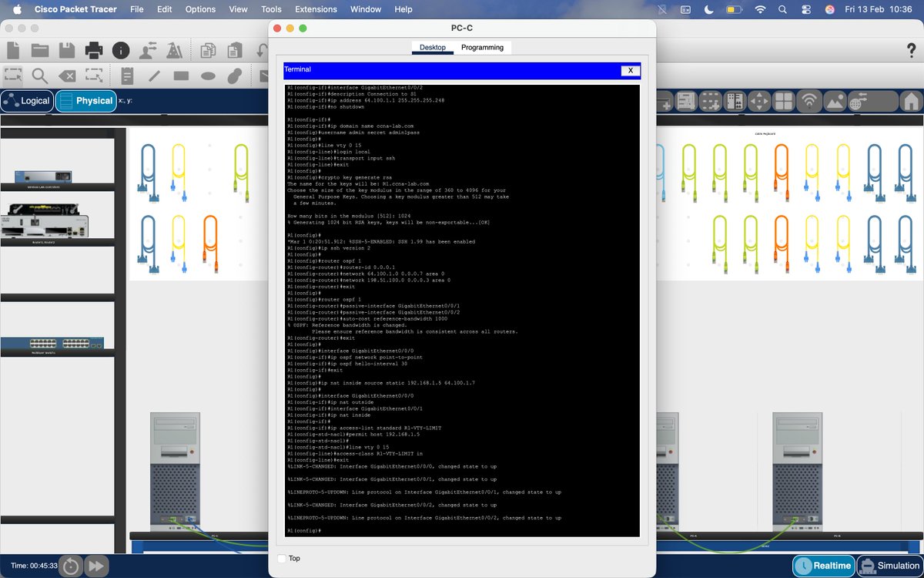Launch the Activity Wizard icon
Image resolution: width=924 pixels, height=578 pixels.
174,50
